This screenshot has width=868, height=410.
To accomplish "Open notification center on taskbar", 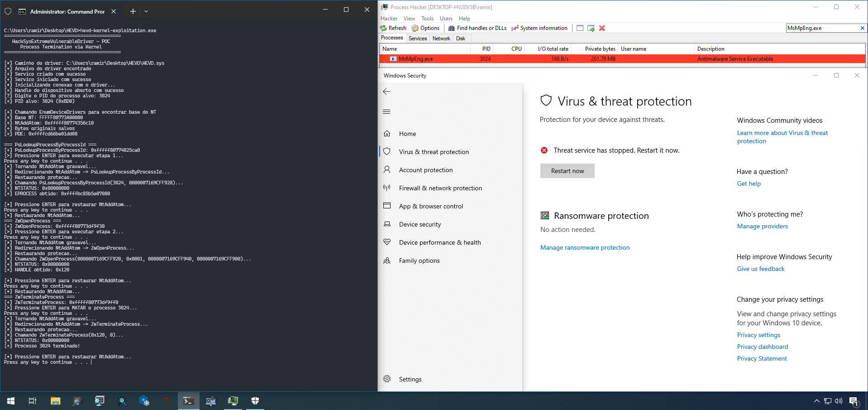I will tap(854, 401).
